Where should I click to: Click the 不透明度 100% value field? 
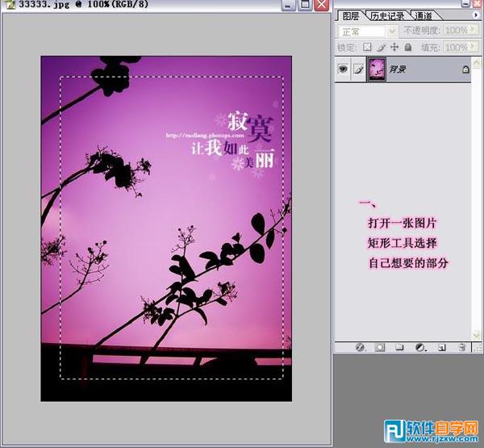(457, 31)
